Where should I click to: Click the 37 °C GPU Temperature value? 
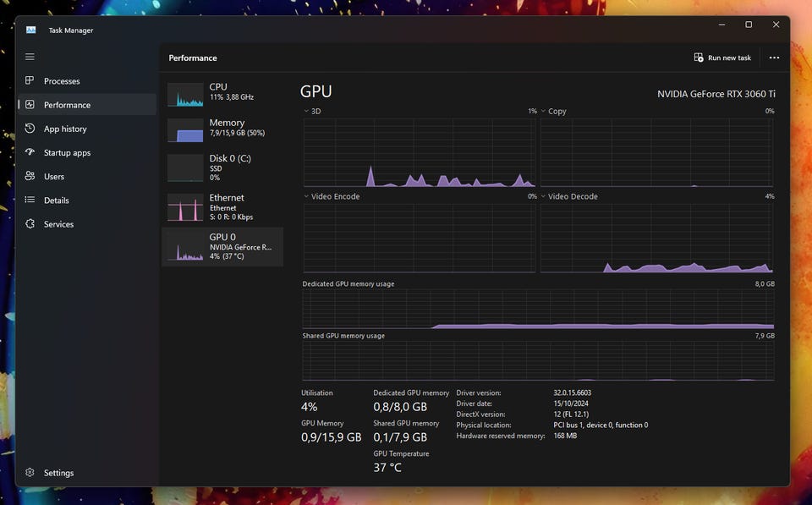[387, 467]
